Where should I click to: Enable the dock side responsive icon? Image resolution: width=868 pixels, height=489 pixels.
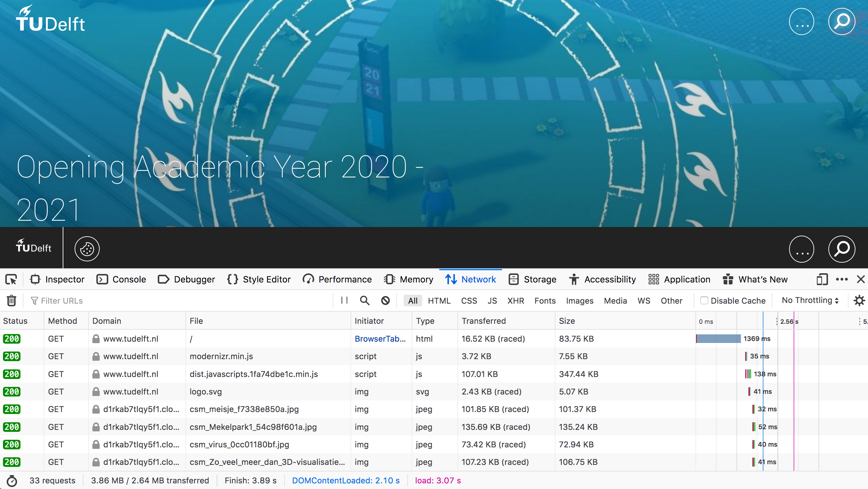[821, 280]
